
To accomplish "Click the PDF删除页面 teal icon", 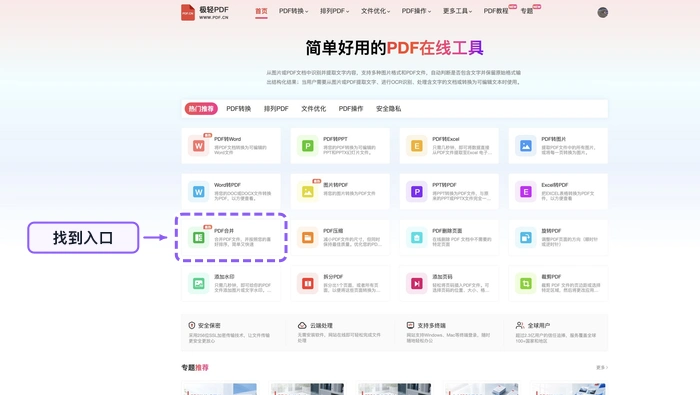I will (x=417, y=237).
